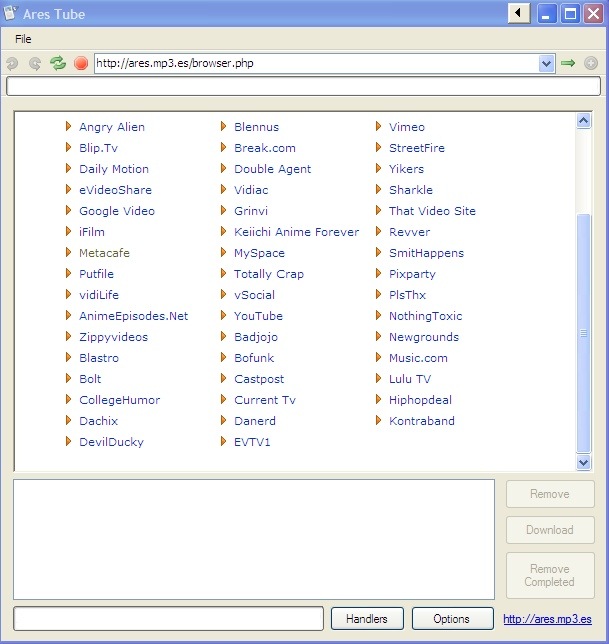Click the orange arrow beside YouTube
The width and height of the screenshot is (609, 644).
click(223, 315)
